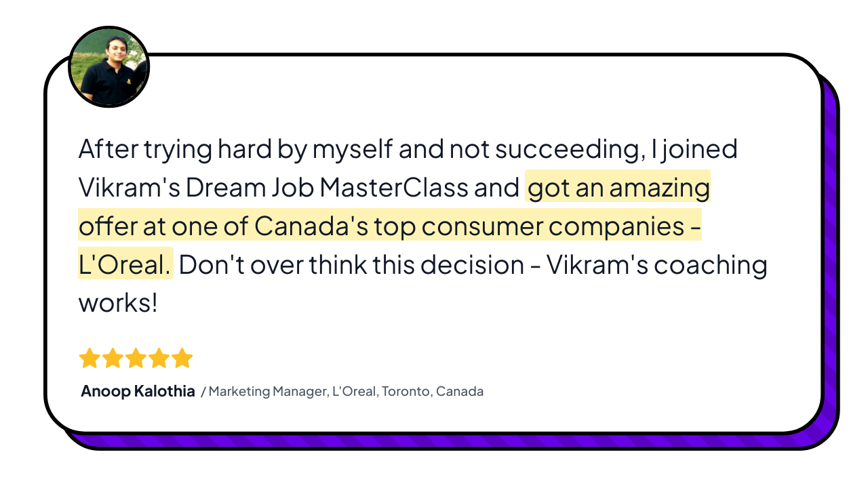Click the fifth rating star
Viewport: 868px width, 488px height.
[182, 359]
